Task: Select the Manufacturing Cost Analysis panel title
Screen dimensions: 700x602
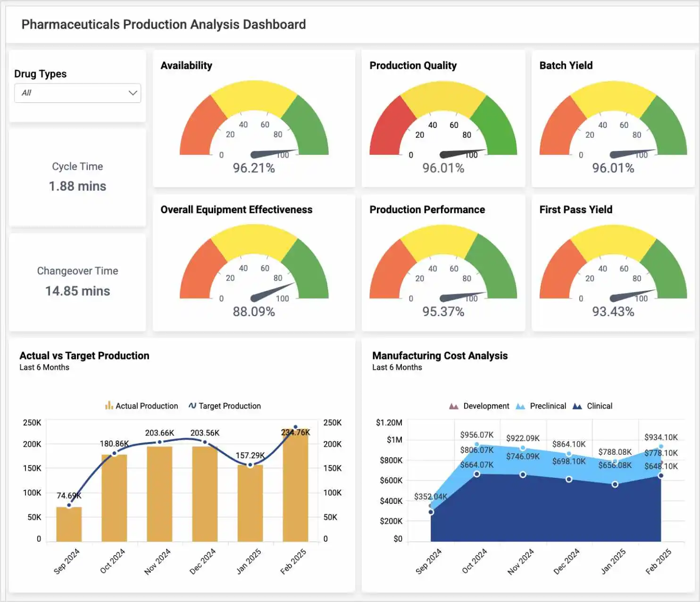Action: point(440,355)
